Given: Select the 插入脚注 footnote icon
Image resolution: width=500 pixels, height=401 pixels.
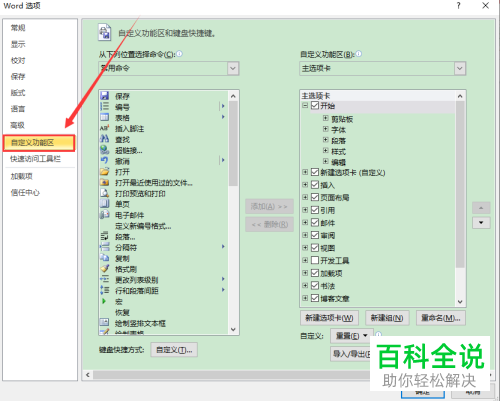Looking at the screenshot, I should click(x=105, y=128).
